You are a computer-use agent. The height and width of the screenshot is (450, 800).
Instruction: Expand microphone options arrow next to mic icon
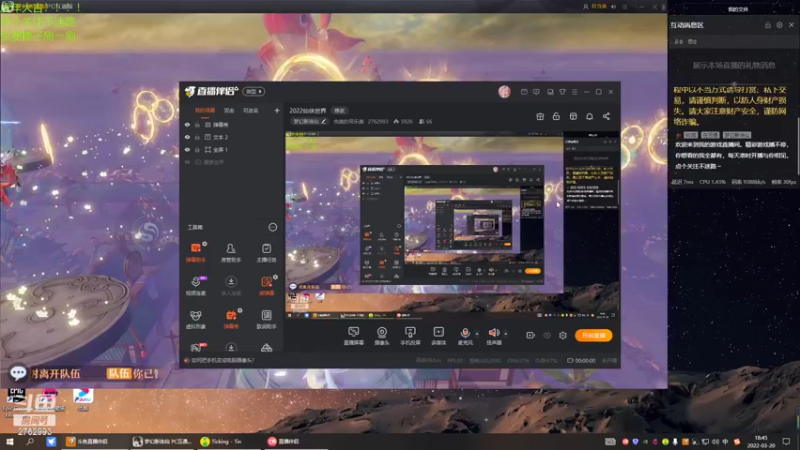tap(477, 334)
